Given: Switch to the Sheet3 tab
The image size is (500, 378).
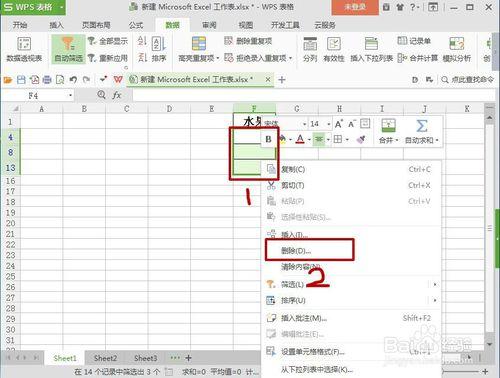Looking at the screenshot, I should coord(146,358).
